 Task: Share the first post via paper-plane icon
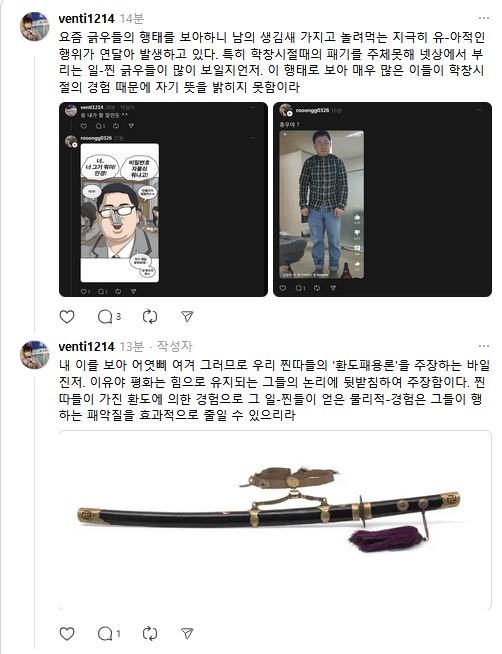(x=187, y=317)
